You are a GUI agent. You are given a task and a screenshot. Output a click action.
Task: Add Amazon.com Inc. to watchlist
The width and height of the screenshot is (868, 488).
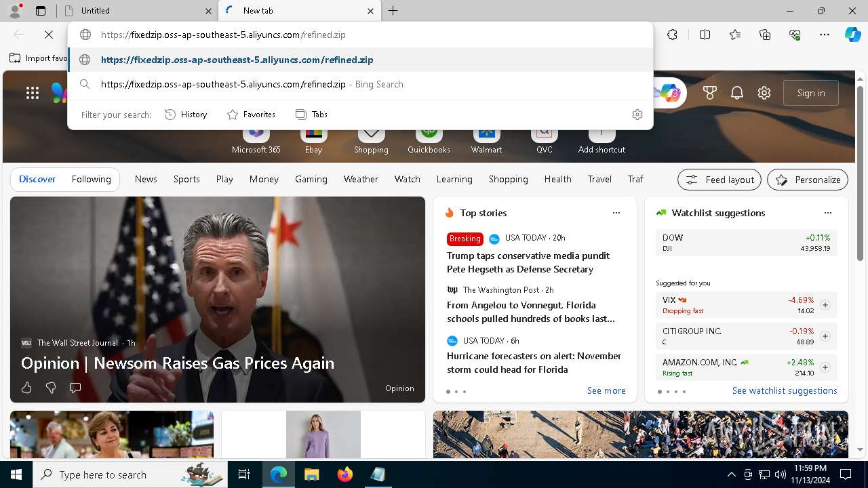pyautogui.click(x=825, y=367)
